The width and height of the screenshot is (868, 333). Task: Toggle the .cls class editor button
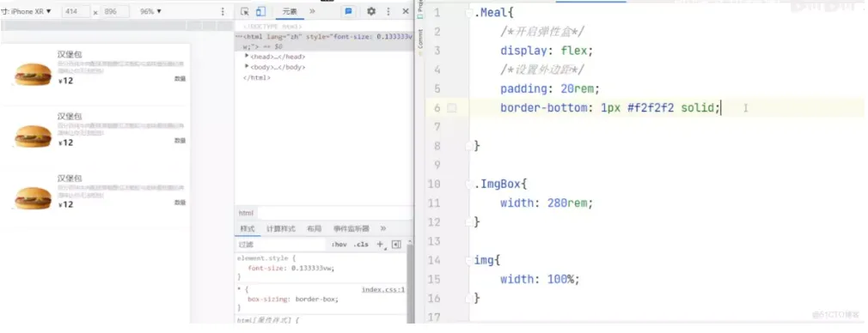tap(362, 245)
